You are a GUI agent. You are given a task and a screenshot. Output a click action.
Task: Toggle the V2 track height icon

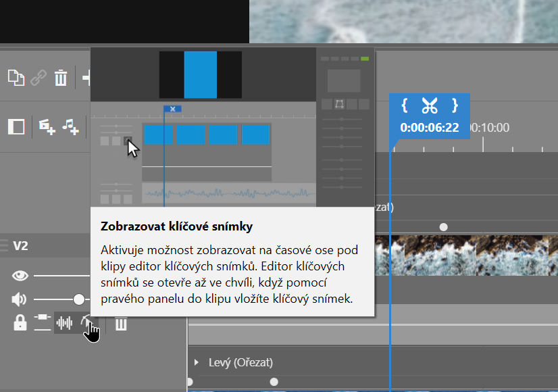[43, 324]
